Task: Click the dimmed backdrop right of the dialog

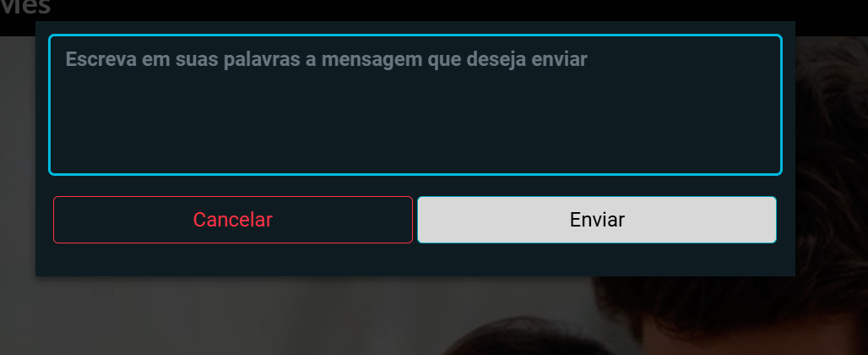Action: 832,167
